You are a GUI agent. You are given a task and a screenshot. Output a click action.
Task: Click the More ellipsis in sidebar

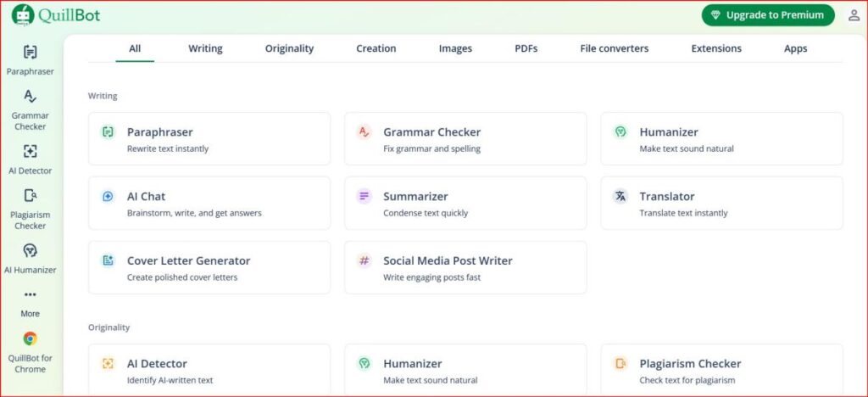(31, 295)
